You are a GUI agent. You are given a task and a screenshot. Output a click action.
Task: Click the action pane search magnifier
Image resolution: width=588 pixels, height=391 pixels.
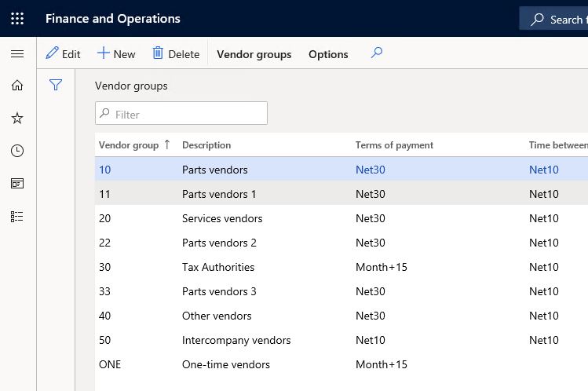tap(377, 53)
